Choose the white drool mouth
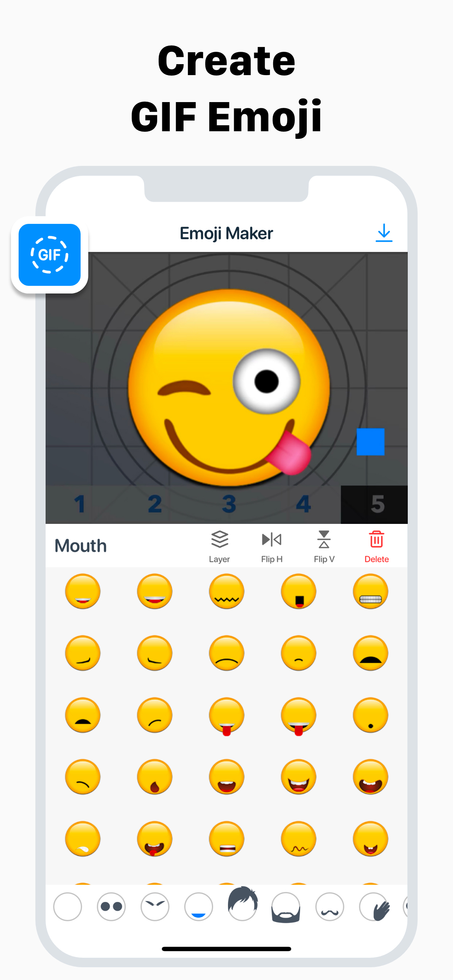Image resolution: width=453 pixels, height=980 pixels. (82, 839)
